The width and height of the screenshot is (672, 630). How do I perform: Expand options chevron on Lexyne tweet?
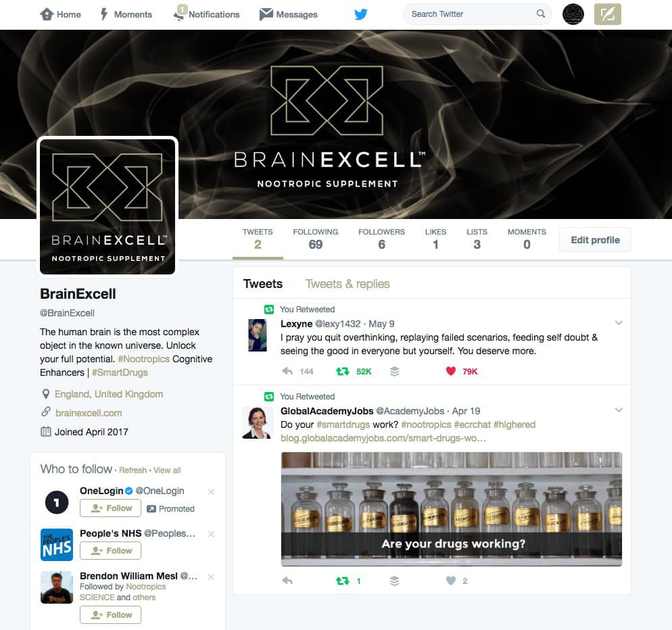tap(619, 322)
